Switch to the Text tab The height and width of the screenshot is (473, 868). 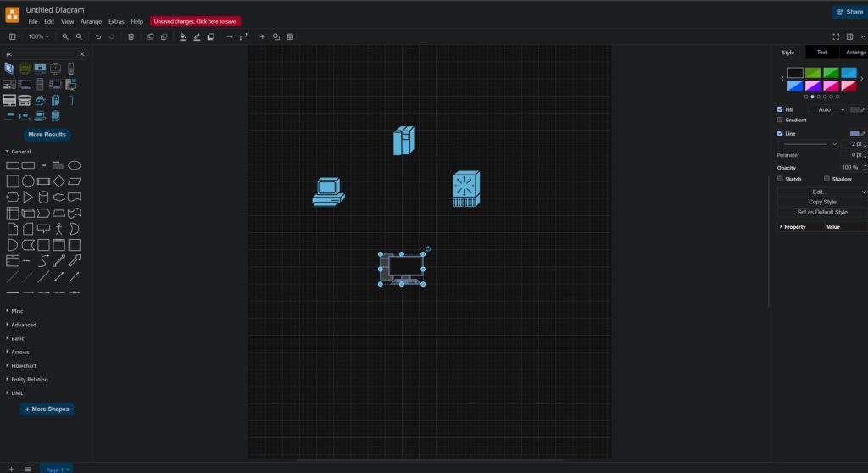tap(821, 53)
